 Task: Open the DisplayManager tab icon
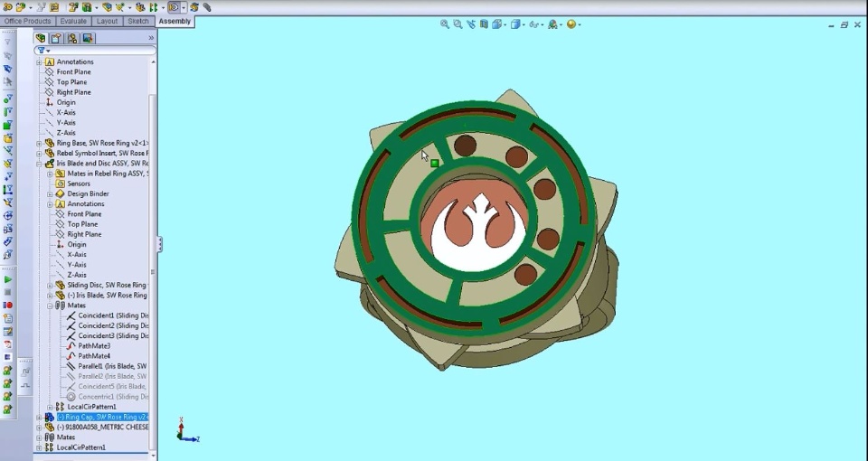(88, 38)
